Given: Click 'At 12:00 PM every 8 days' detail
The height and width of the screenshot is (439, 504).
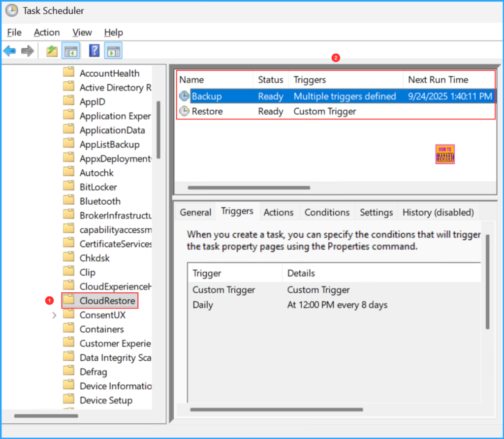Looking at the screenshot, I should pos(337,305).
